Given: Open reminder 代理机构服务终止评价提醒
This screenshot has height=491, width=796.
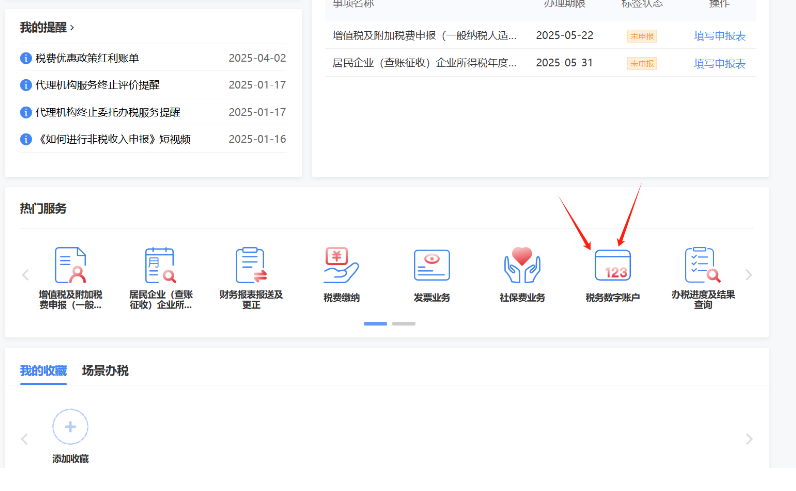Looking at the screenshot, I should tap(97, 85).
